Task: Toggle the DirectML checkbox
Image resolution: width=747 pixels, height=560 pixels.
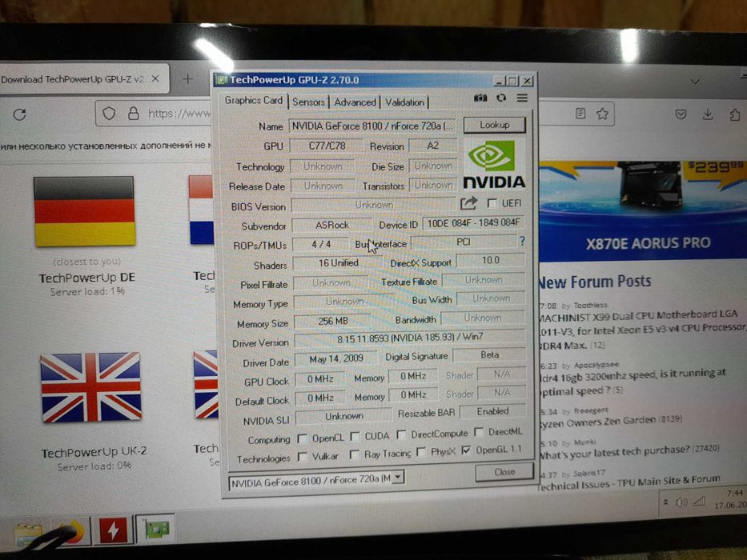Action: coord(479,432)
